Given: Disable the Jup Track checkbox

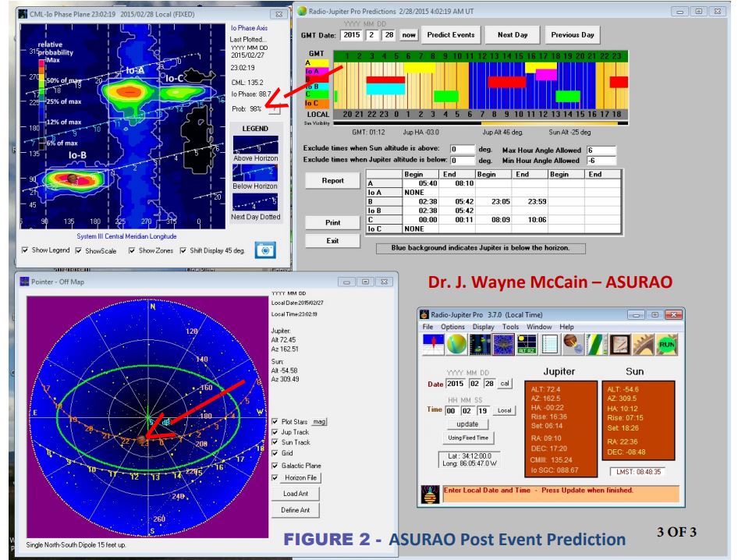Looking at the screenshot, I should 275,431.
